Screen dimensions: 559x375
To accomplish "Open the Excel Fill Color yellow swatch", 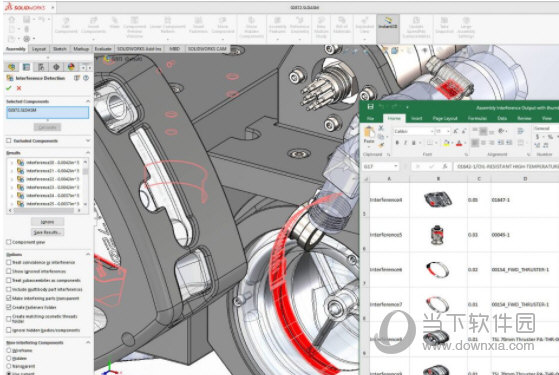I will point(446,143).
